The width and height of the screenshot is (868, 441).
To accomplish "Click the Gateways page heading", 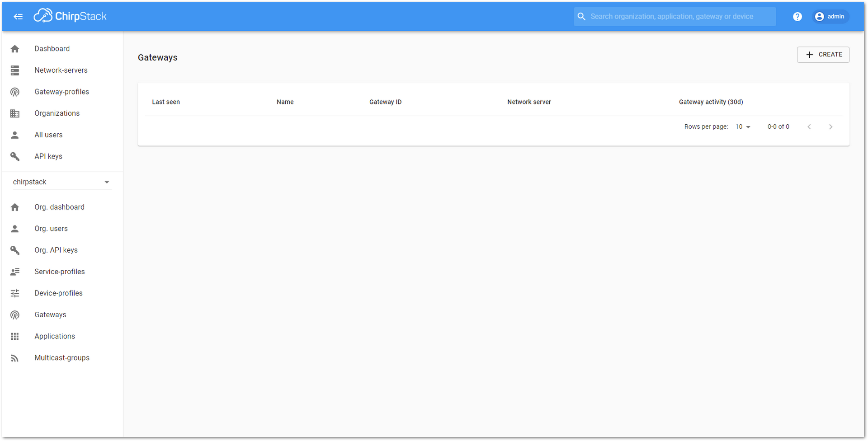I will [x=158, y=58].
